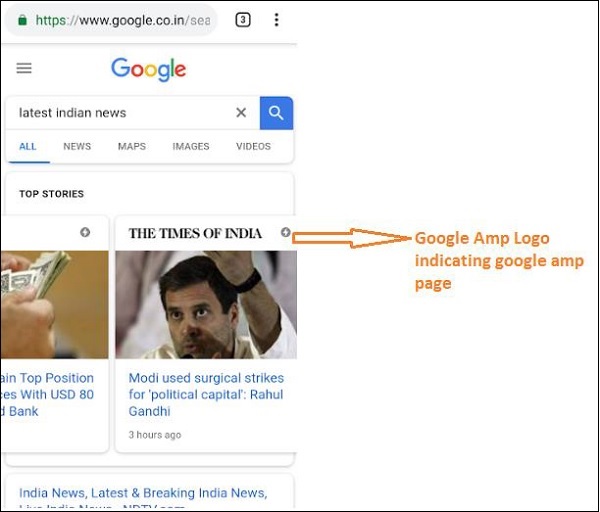Clear the search query text
This screenshot has height=512, width=600.
241,113
